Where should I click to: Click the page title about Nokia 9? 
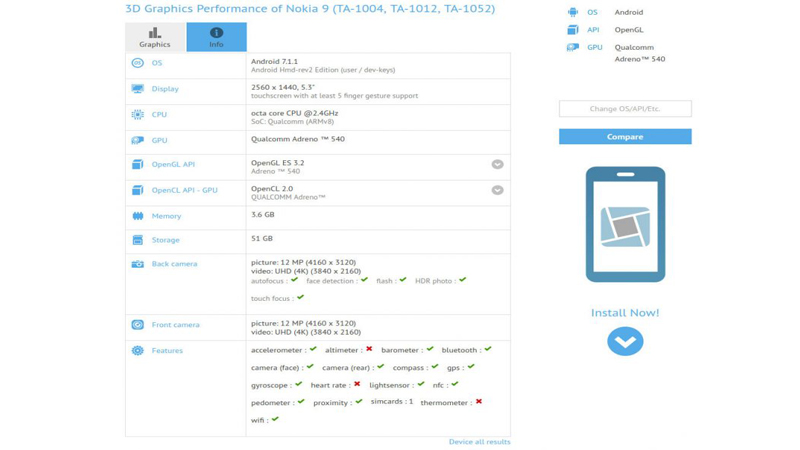point(310,9)
